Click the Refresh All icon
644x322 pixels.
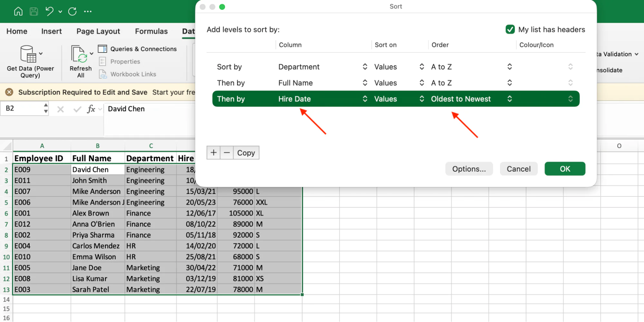coord(79,54)
